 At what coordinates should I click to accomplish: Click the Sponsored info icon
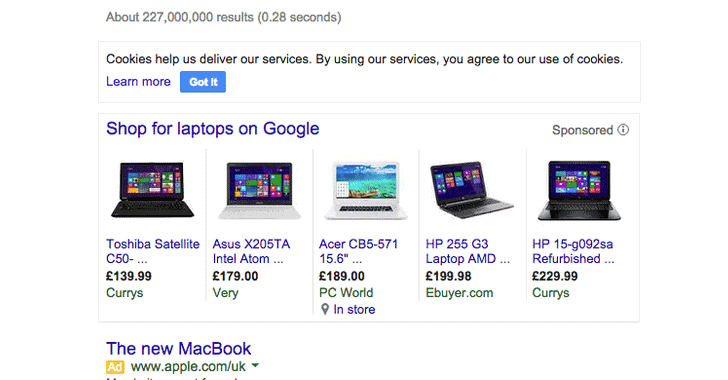pyautogui.click(x=623, y=130)
